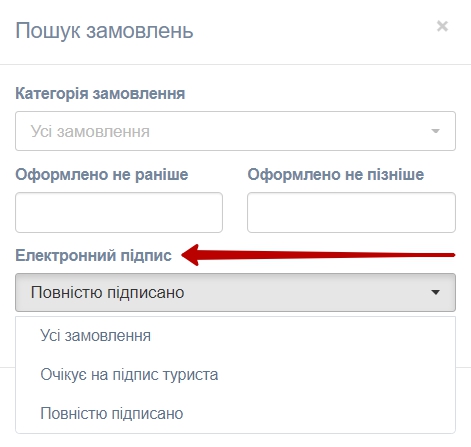The image size is (471, 447).
Task: Click the empty header area beside the title
Action: click(313, 31)
